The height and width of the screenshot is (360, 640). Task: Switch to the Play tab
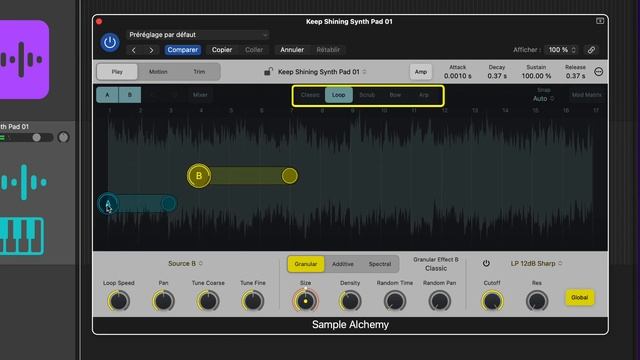(117, 72)
